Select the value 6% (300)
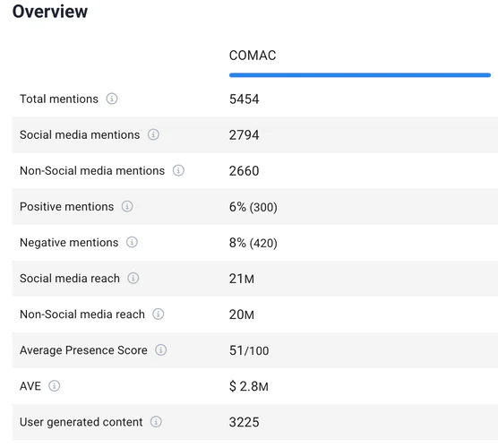Viewport: 498px width, 448px height. pos(253,207)
